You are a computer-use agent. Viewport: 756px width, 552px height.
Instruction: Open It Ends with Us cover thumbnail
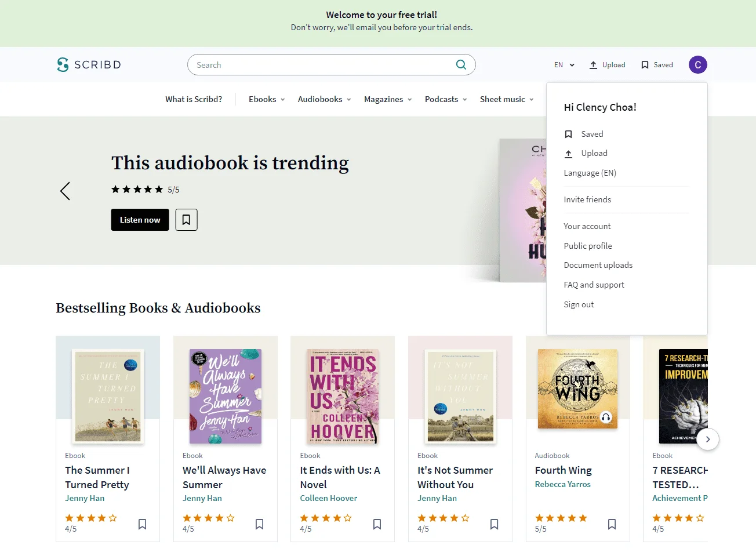click(x=343, y=397)
